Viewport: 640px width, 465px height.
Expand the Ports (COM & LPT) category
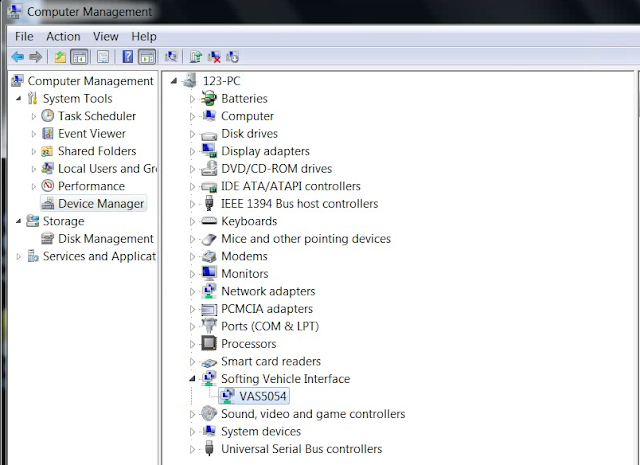click(193, 326)
